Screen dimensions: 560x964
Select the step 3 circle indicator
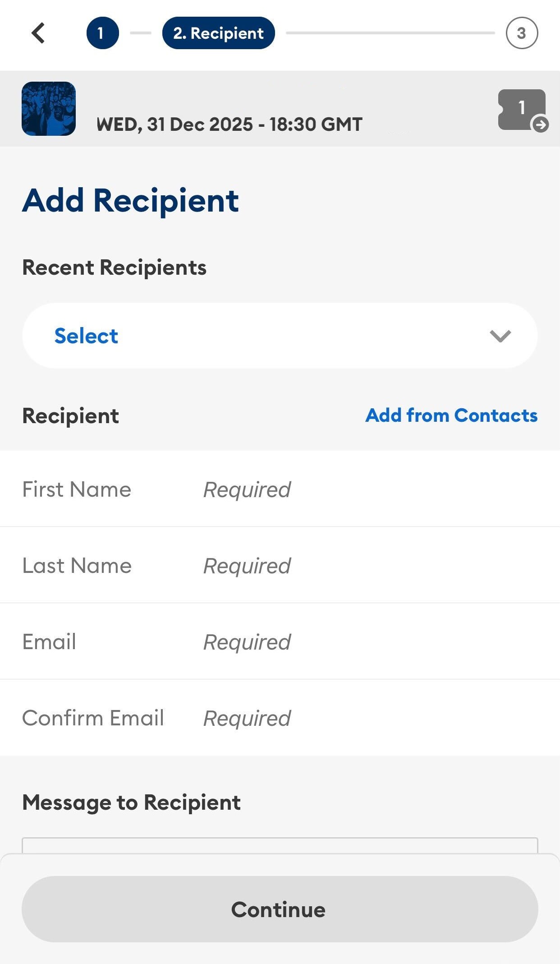(x=522, y=33)
